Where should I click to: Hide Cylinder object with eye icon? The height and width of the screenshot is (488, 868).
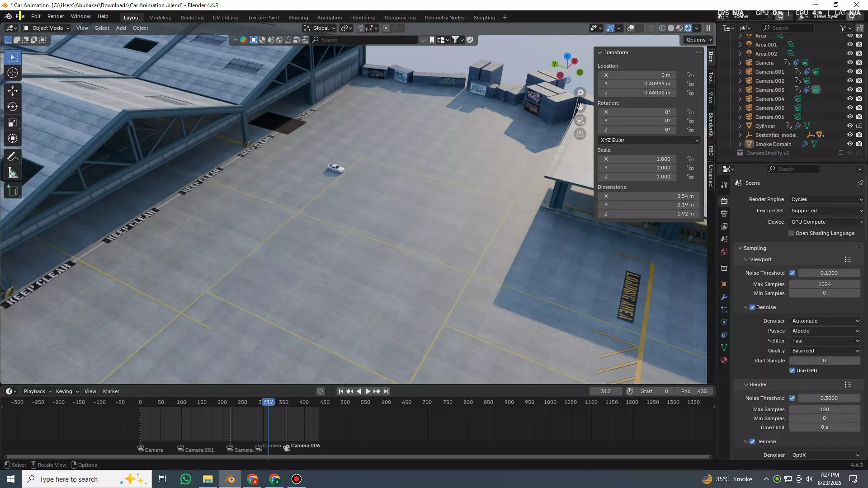click(x=850, y=126)
